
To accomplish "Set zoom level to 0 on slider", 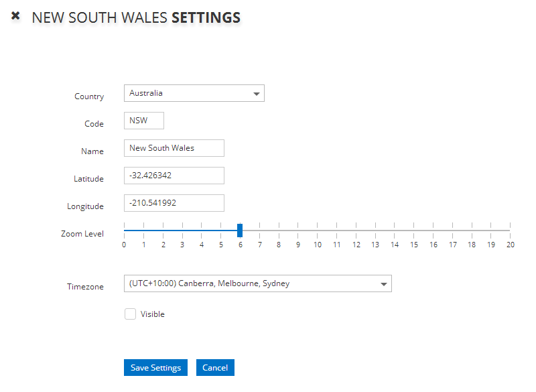I will click(125, 231).
